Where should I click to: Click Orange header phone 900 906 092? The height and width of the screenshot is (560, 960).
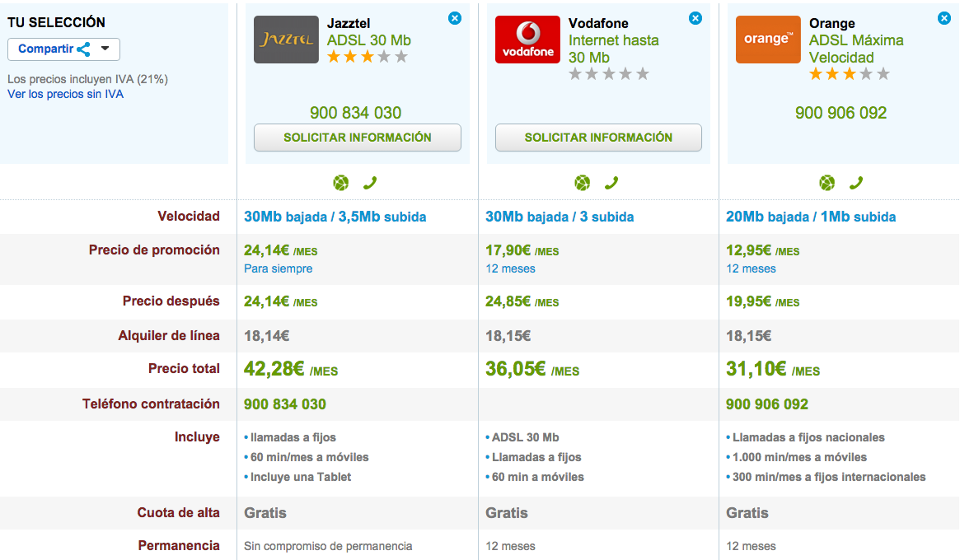tap(841, 113)
